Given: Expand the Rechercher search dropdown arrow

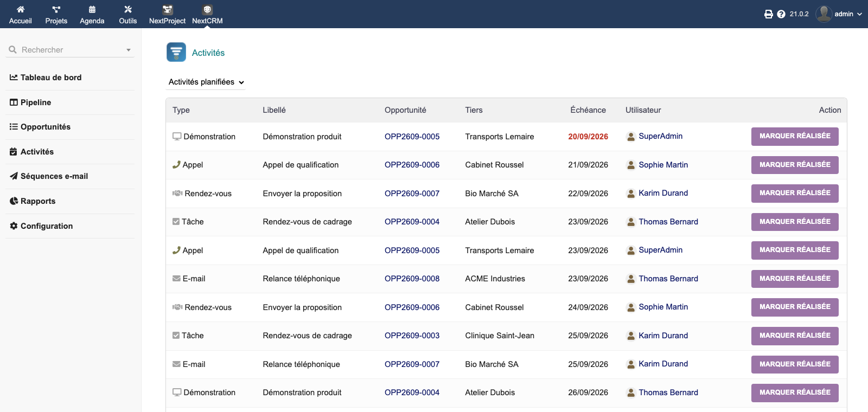Looking at the screenshot, I should [129, 50].
